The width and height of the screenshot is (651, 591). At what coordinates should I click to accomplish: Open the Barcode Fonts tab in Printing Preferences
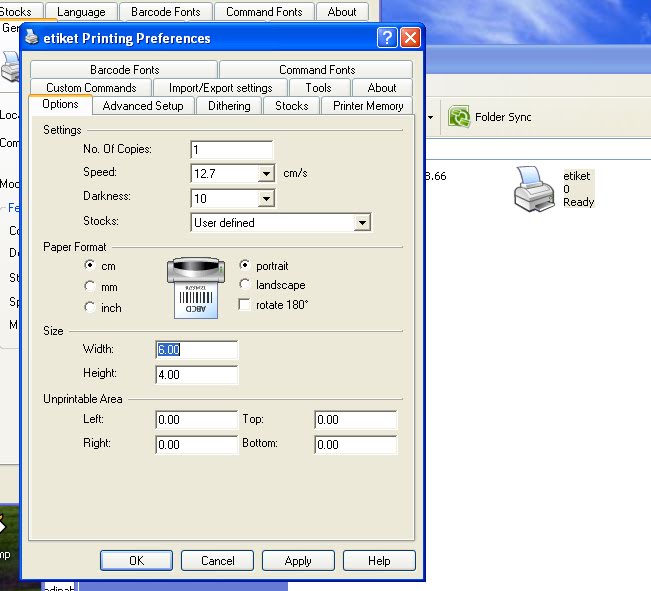(125, 69)
